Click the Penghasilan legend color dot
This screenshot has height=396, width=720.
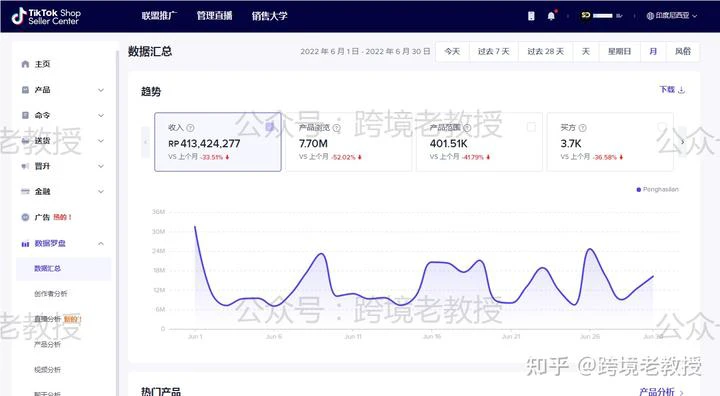638,189
